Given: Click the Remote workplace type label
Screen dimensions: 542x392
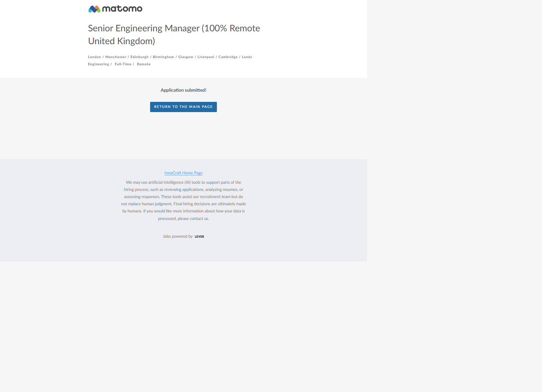Looking at the screenshot, I should (x=144, y=64).
